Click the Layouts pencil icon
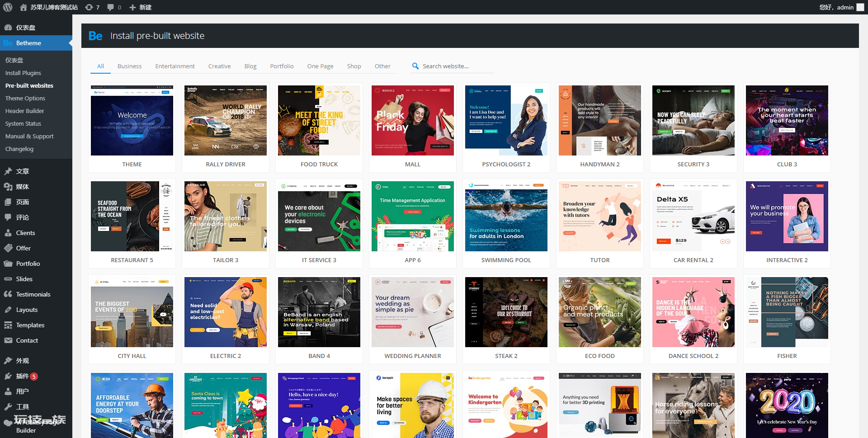This screenshot has height=438, width=868. click(8, 310)
